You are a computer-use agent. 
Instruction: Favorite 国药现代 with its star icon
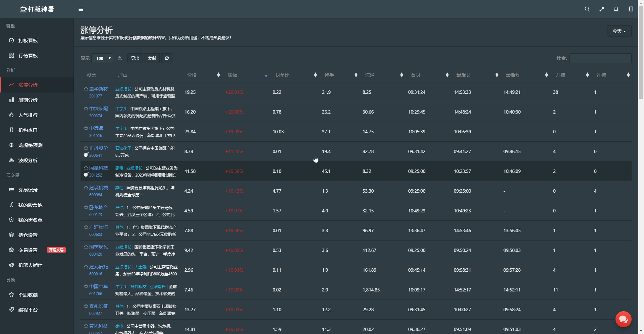click(x=86, y=247)
